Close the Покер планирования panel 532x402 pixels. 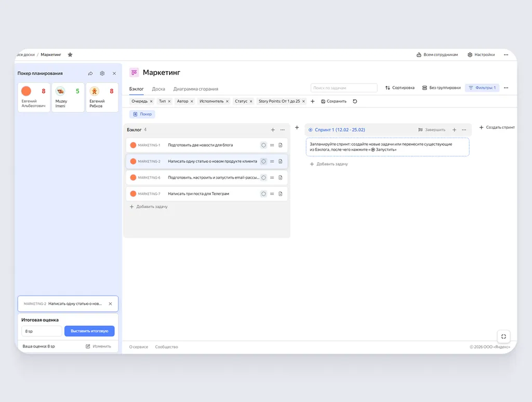click(114, 73)
